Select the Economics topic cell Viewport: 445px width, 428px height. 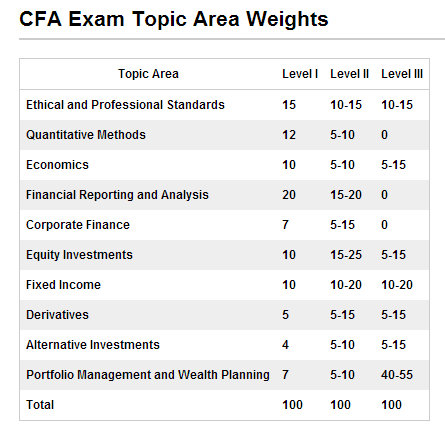pos(57,165)
